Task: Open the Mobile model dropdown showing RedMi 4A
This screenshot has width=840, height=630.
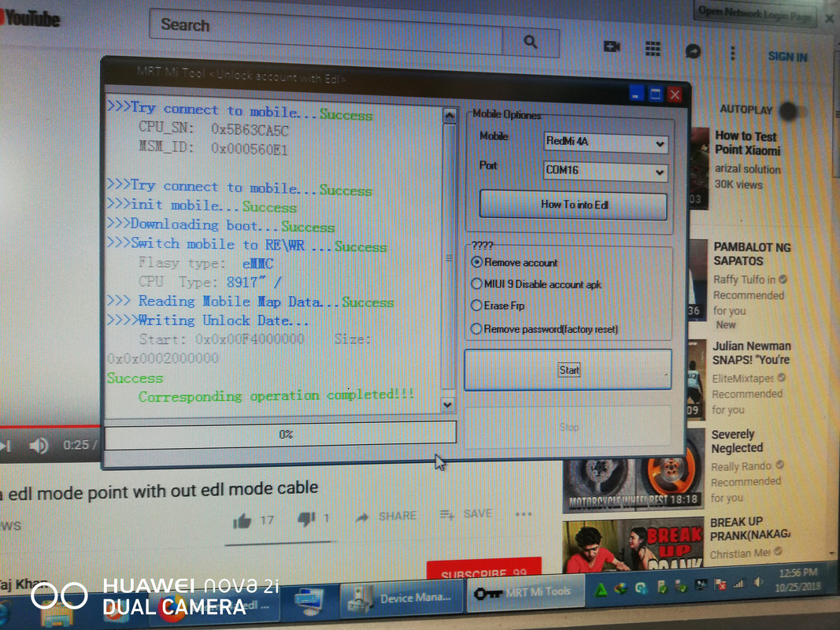Action: pyautogui.click(x=605, y=143)
